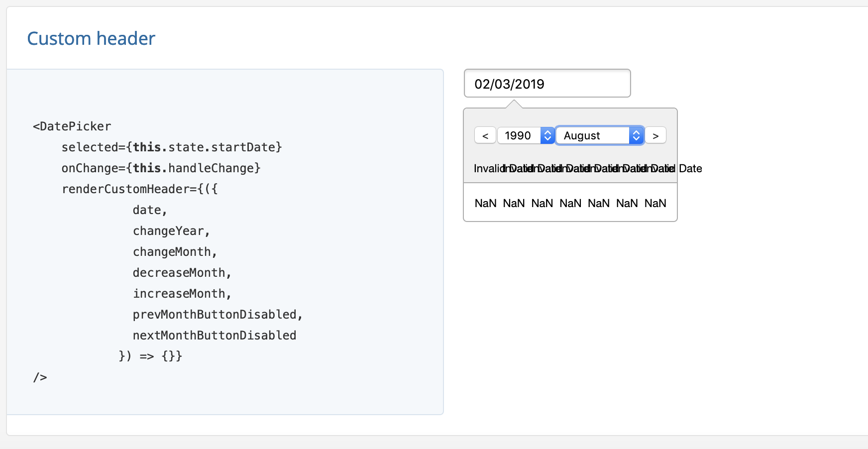Select the second NaN day cell
Image resolution: width=868 pixels, height=449 pixels.
coord(513,203)
